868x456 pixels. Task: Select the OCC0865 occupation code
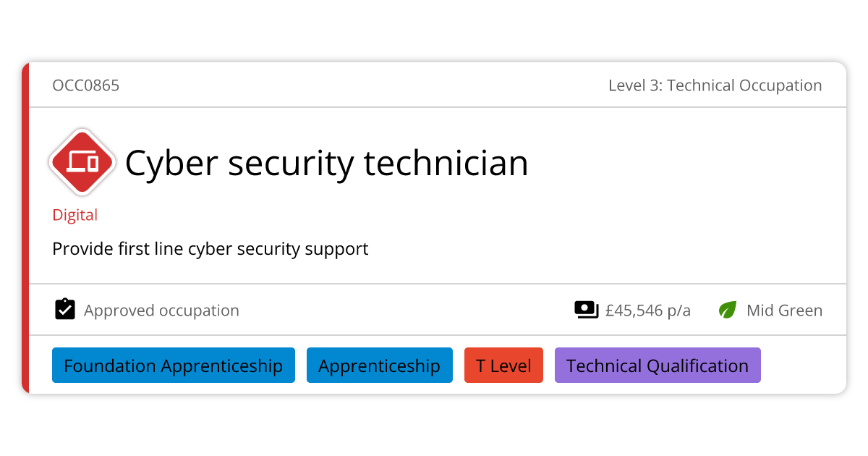85,85
